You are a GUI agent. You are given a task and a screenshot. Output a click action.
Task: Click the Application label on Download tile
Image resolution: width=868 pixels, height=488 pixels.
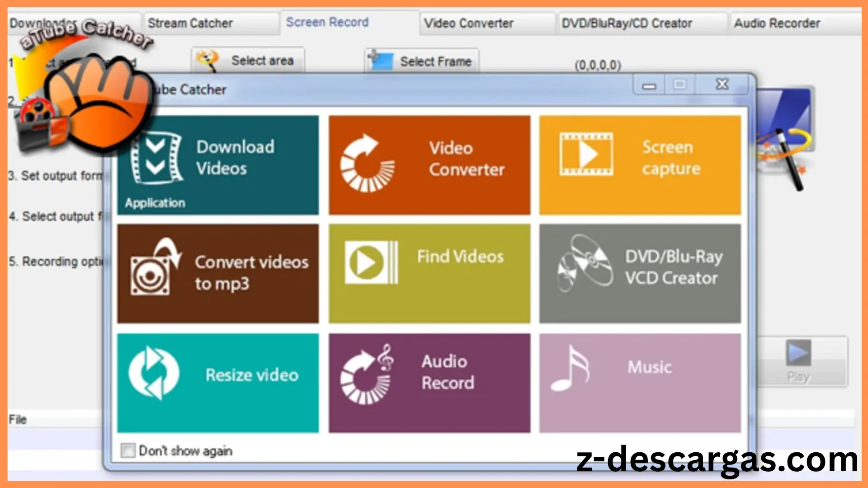[x=155, y=203]
